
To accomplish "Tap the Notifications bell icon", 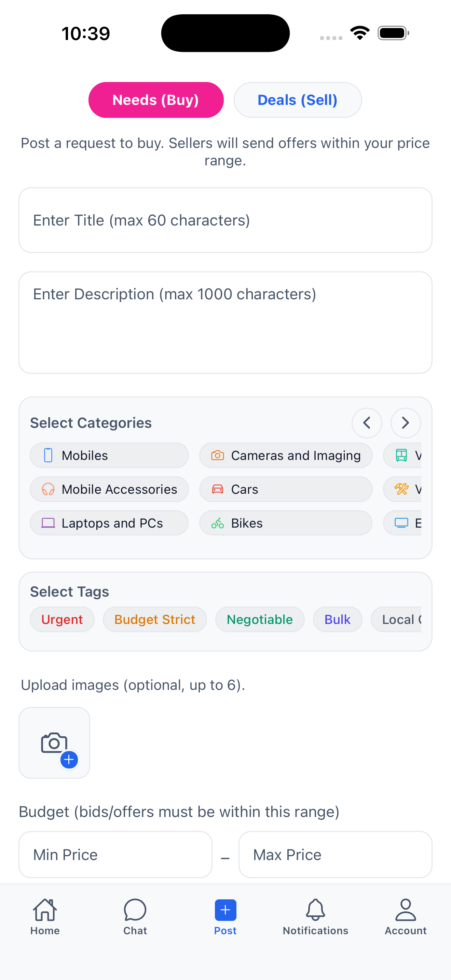I will coord(315,910).
